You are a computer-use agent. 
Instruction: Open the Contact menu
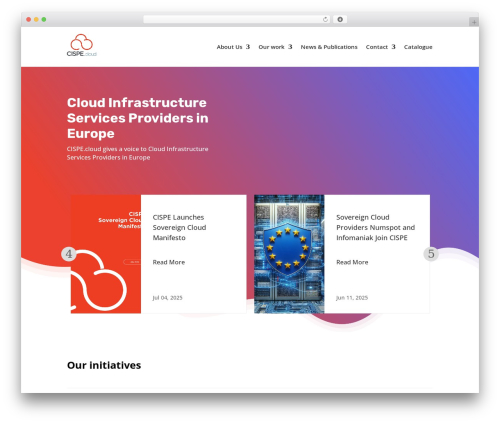[x=377, y=47]
